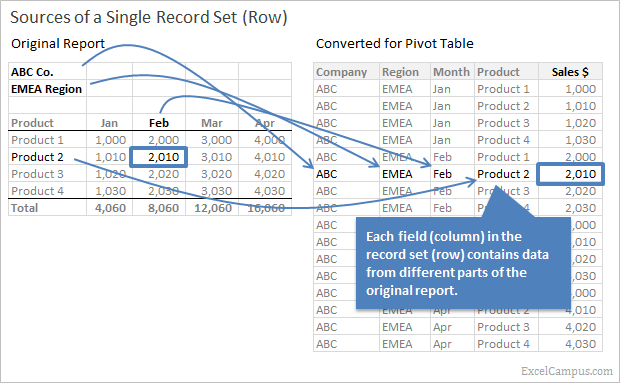Screen dimensions: 620x383
Task: Select the Total row label
Action: tap(25, 208)
